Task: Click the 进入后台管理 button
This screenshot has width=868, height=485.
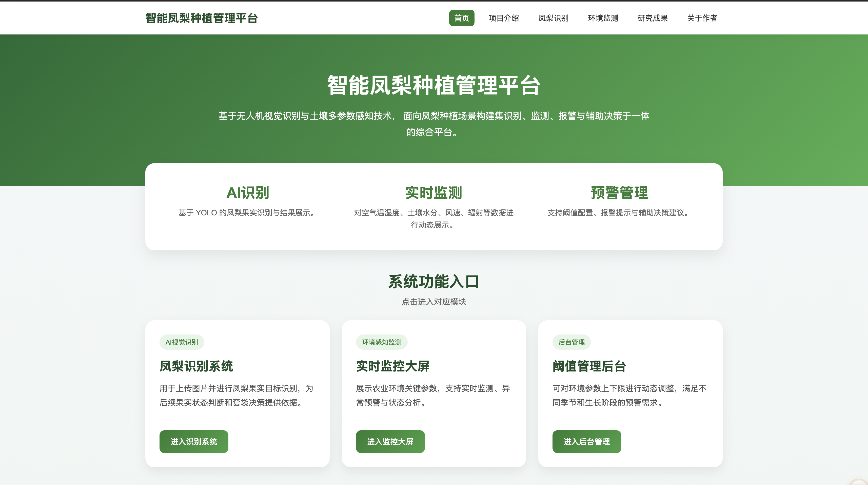Action: coord(587,441)
